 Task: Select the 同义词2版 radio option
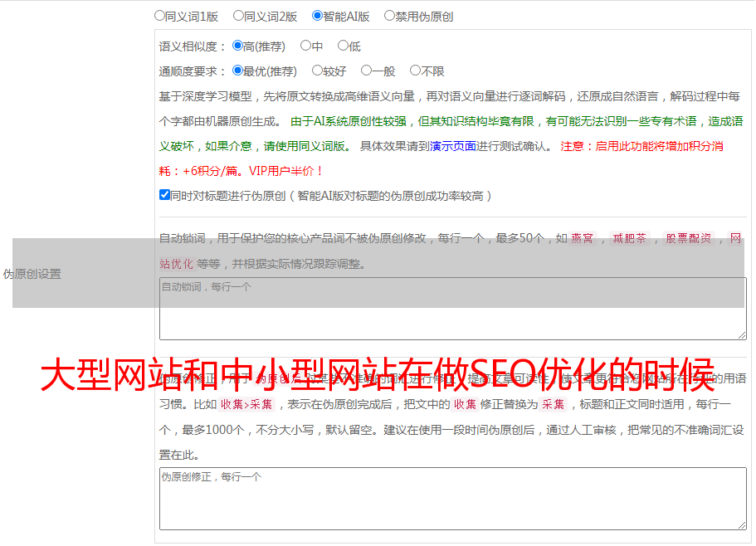point(238,16)
